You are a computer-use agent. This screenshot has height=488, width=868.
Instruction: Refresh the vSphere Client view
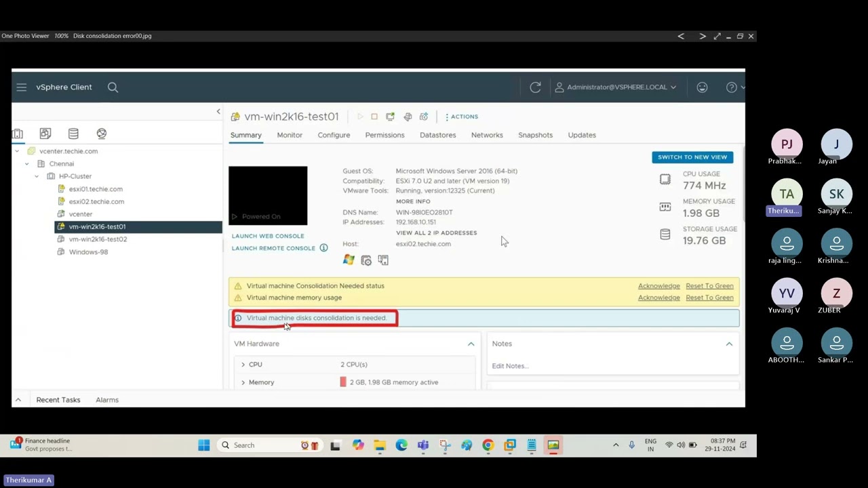[x=535, y=87]
